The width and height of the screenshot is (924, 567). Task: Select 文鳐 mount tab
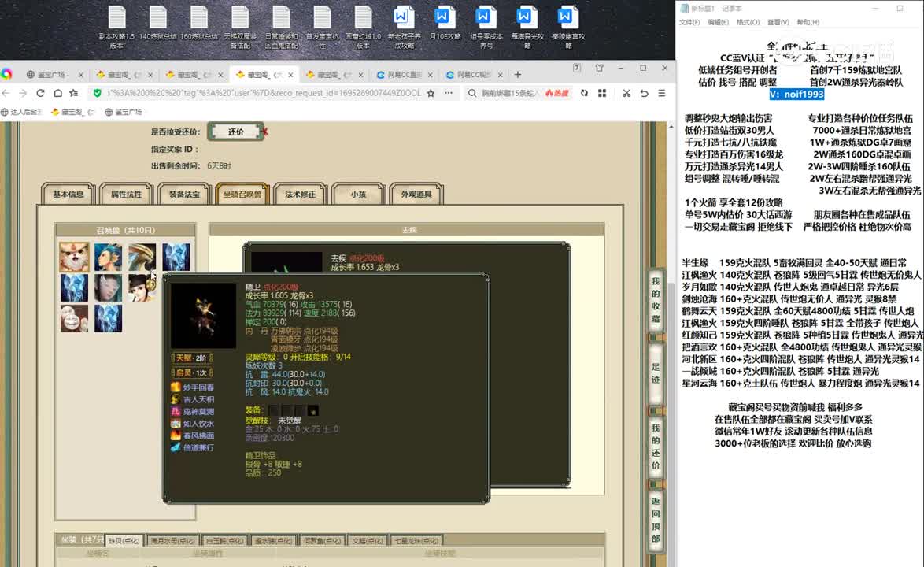(x=368, y=540)
